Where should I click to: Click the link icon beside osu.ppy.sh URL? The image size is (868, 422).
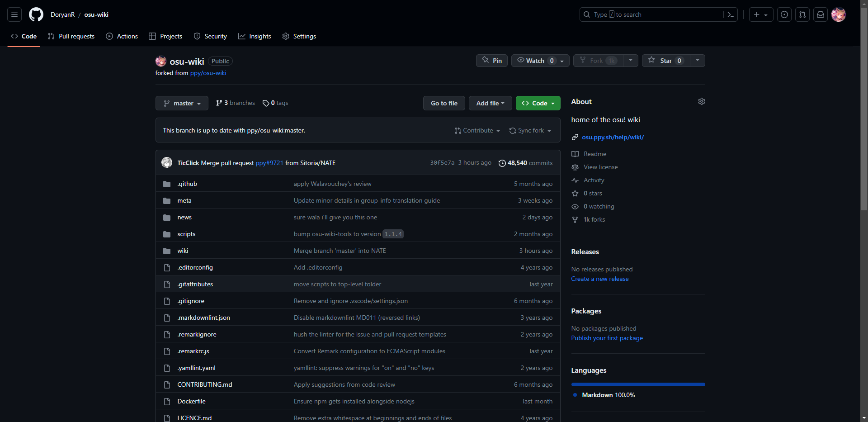(575, 137)
